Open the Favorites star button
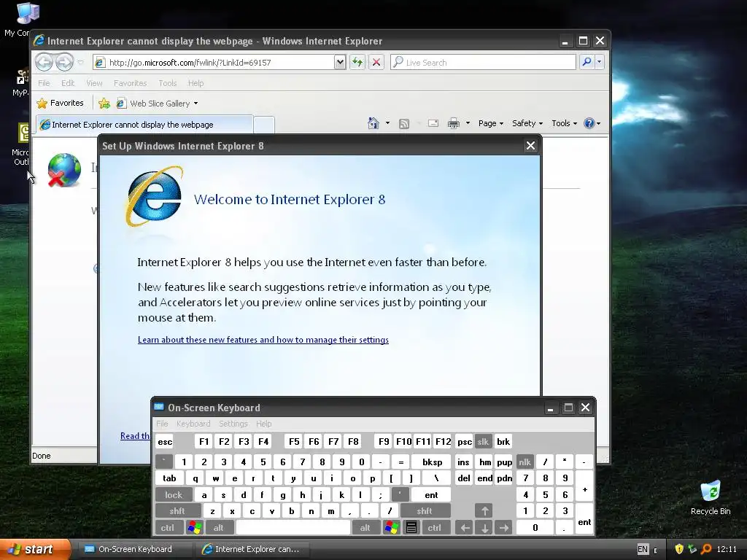The width and height of the screenshot is (747, 560). 61,103
